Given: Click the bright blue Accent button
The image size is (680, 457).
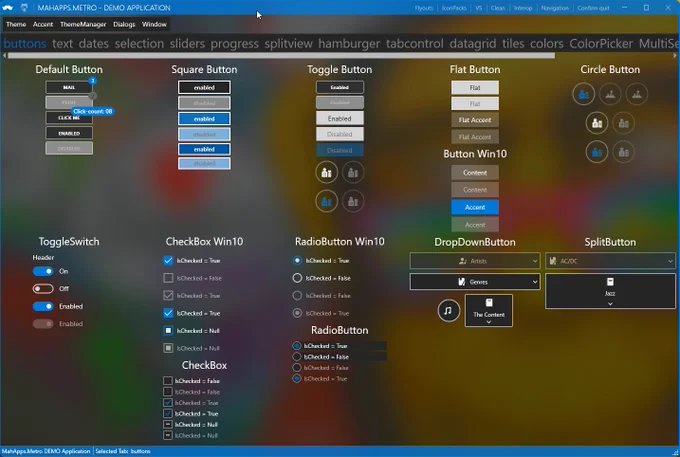Looking at the screenshot, I should [475, 207].
